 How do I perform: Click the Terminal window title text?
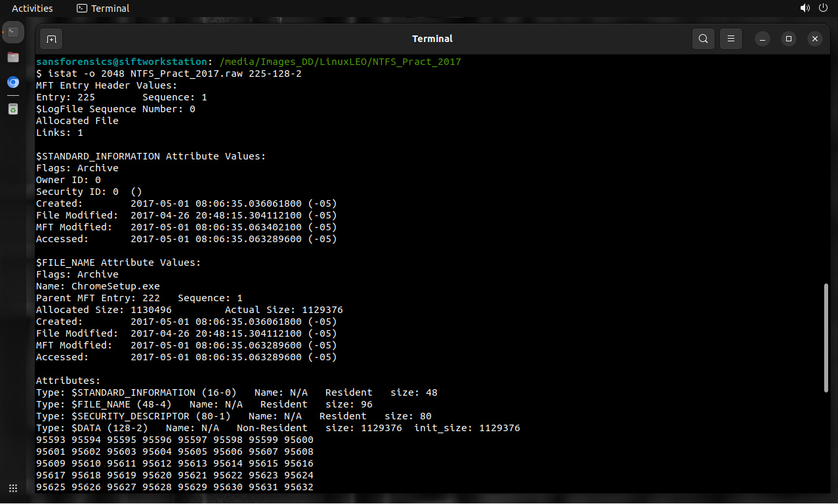click(x=432, y=39)
